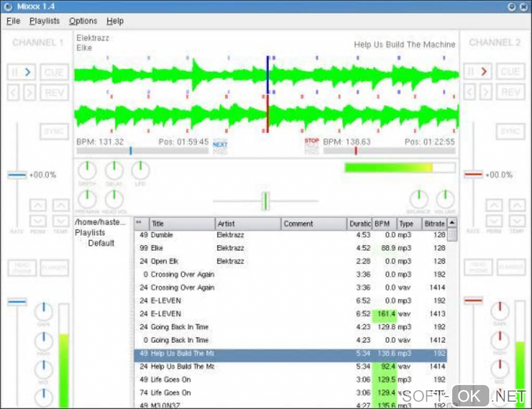Click Channel 2 TEMP pitch up arrow
Viewport: 532px width, 409px height.
[x=517, y=205]
